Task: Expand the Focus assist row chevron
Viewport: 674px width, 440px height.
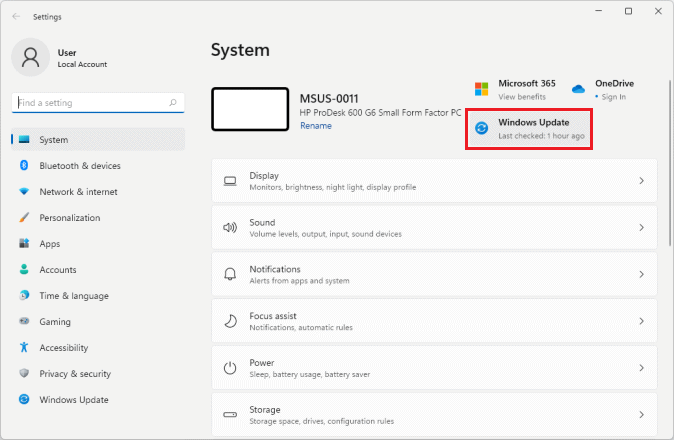Action: click(641, 321)
